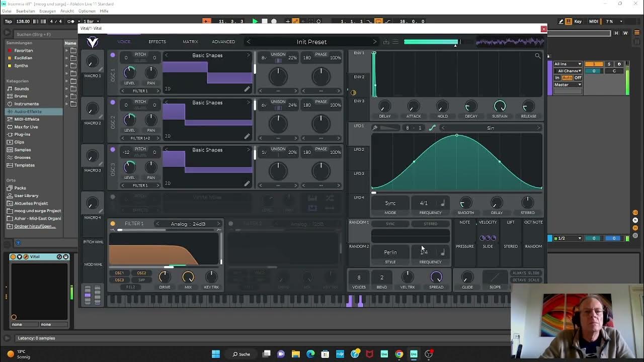The width and height of the screenshot is (644, 362).
Task: Click the ALWAYS GLIDE button
Action: pos(526,273)
